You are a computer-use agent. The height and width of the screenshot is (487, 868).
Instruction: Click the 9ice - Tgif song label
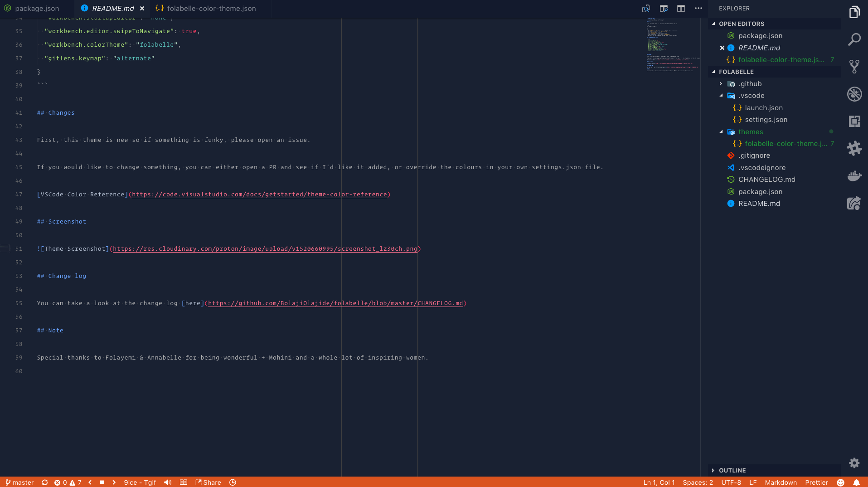(140, 482)
